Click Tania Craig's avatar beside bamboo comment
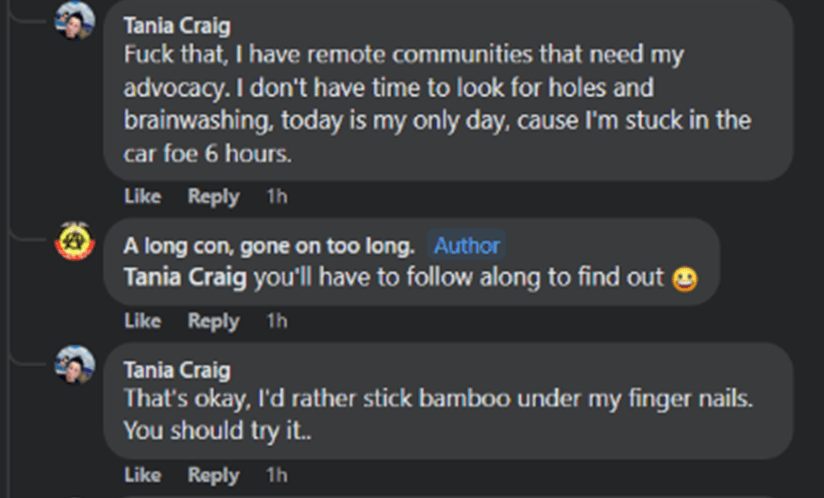824x498 pixels. pyautogui.click(x=74, y=365)
